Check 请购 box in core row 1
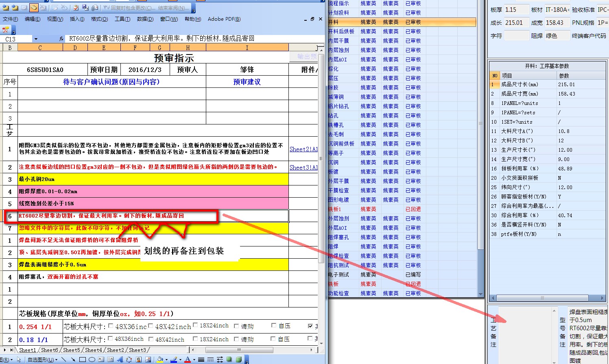The image size is (609, 364). [x=236, y=326]
